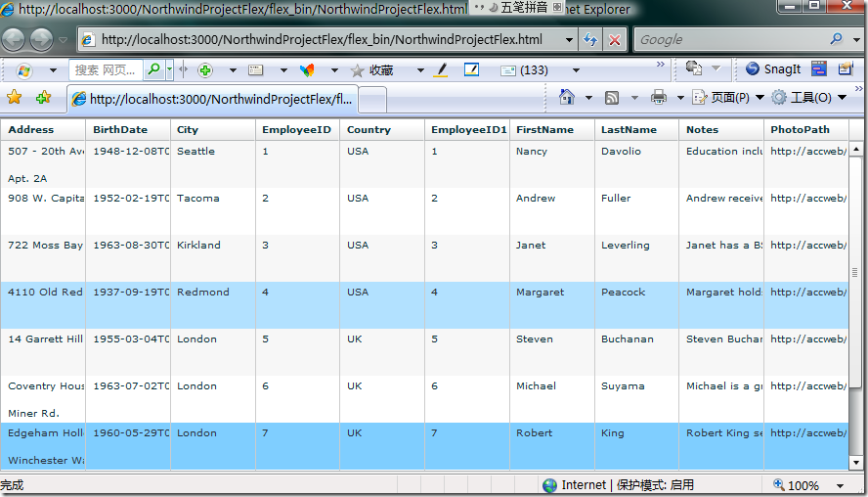Sort by the City column header

point(212,130)
